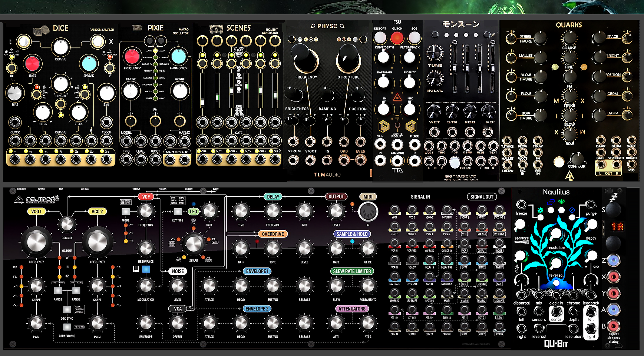Click the SCENES slider above the OUT 1 jack
644x356 pixels.
(202, 90)
